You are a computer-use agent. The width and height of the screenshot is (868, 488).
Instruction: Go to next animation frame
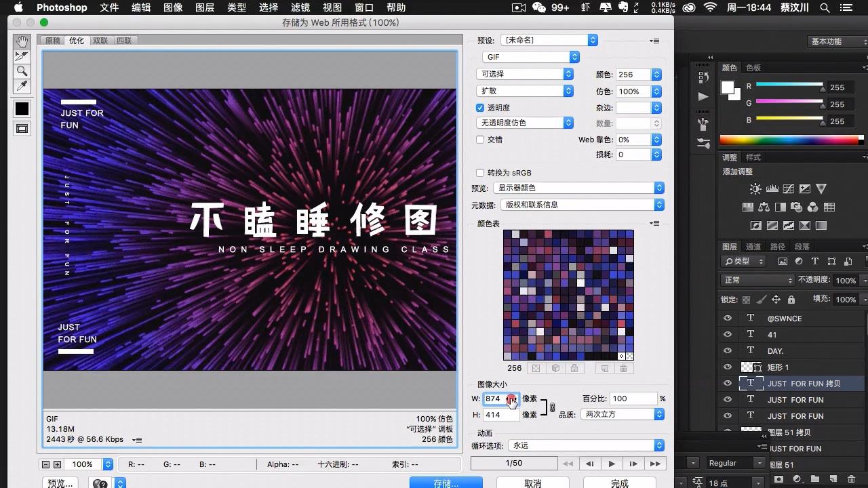tap(633, 464)
